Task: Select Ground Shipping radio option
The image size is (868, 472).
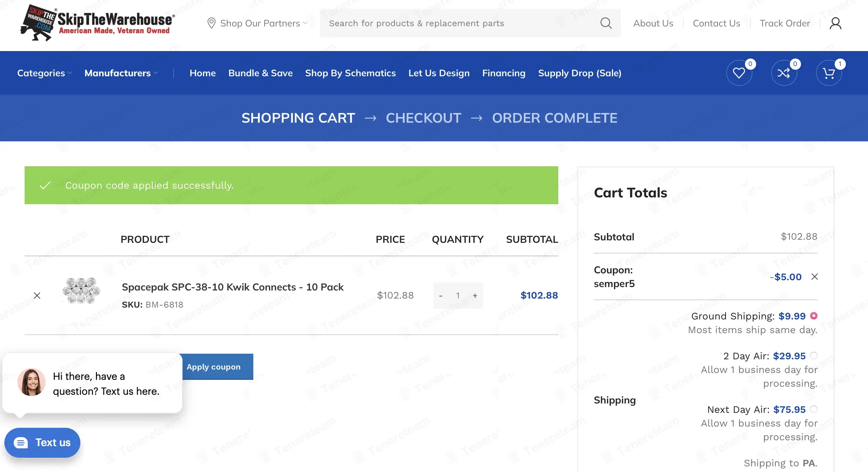Action: click(813, 315)
